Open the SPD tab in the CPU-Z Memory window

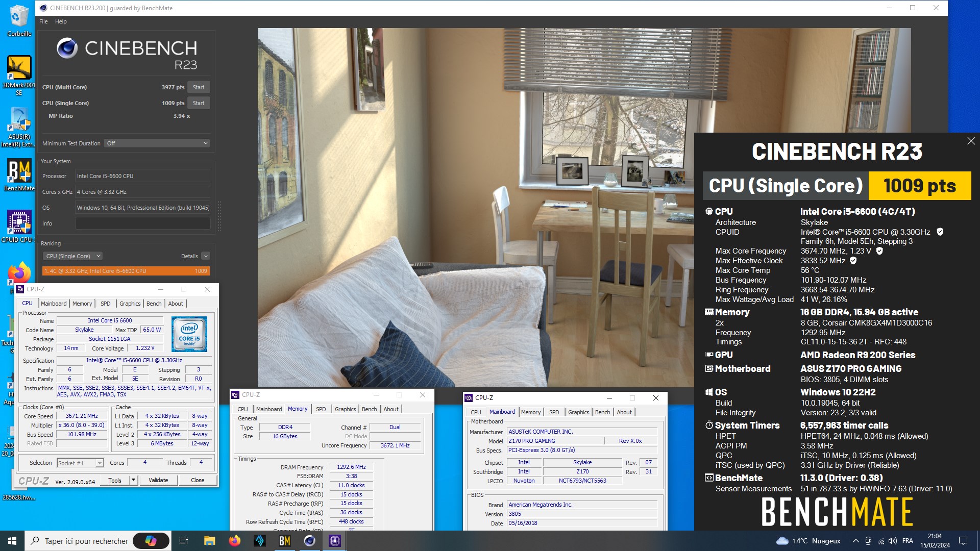point(321,409)
